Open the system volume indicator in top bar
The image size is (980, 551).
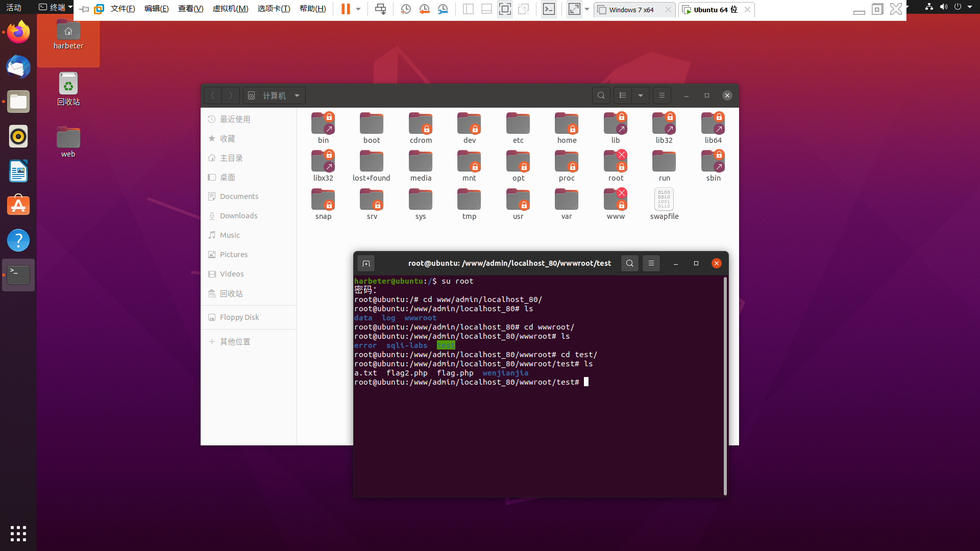click(943, 7)
